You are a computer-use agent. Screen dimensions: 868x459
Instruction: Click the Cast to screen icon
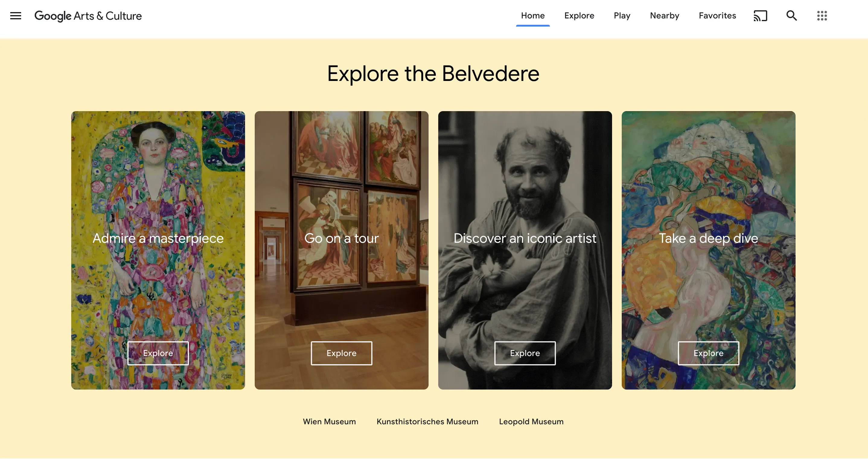pos(760,15)
